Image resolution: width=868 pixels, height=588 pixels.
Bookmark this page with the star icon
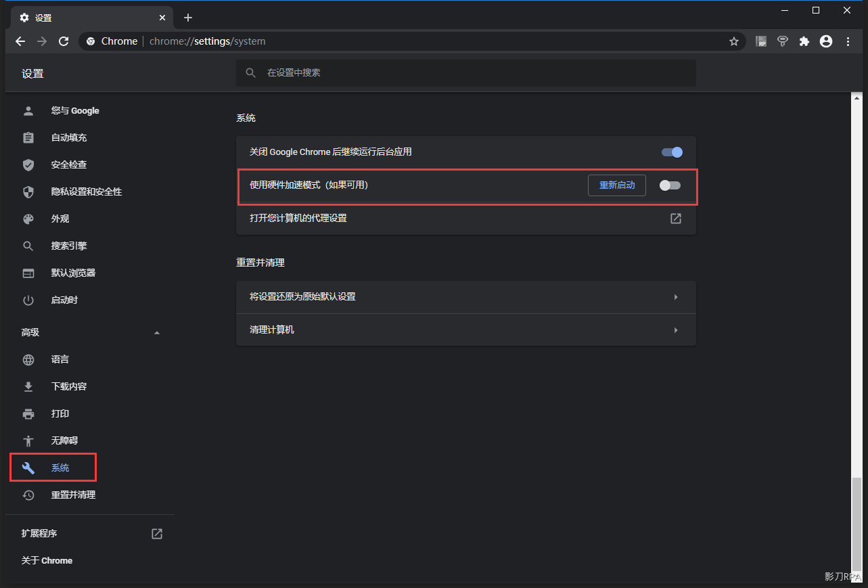[734, 41]
